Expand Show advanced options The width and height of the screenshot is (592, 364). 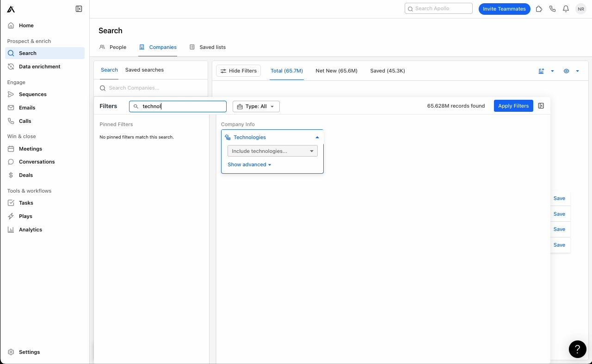point(249,164)
